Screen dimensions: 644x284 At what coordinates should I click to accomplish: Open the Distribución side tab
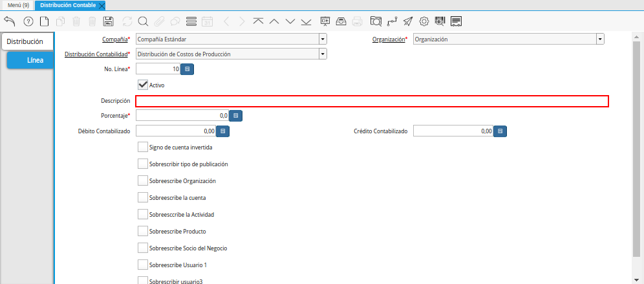28,41
